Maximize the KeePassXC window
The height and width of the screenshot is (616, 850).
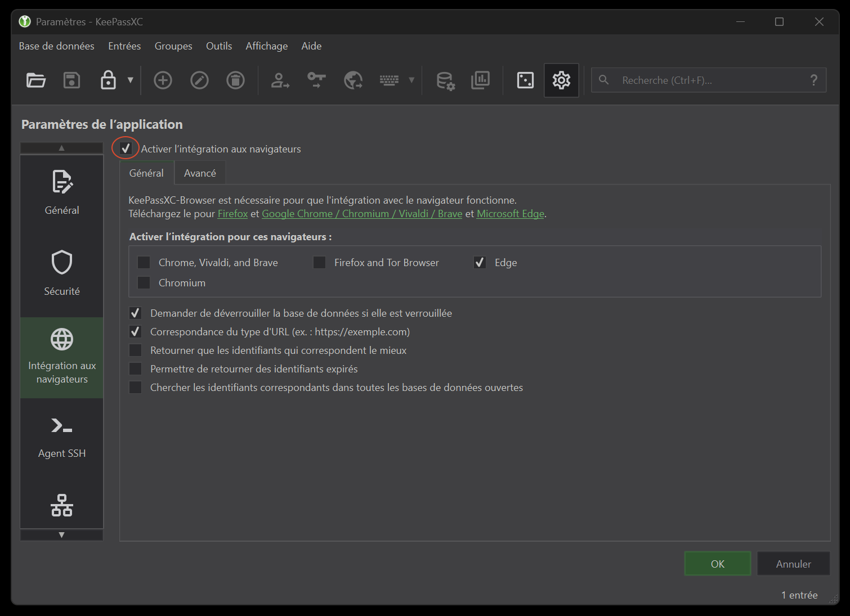pyautogui.click(x=779, y=22)
